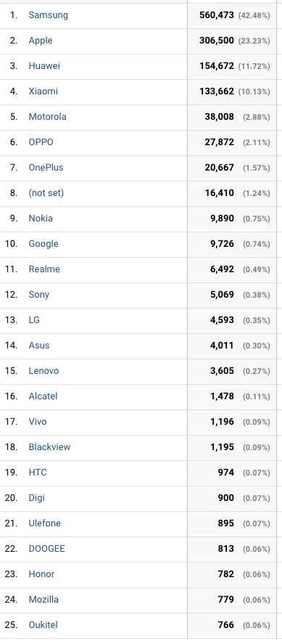Viewport: 282px width, 644px height.
Task: Click the Blackview brand link
Action: click(x=49, y=447)
